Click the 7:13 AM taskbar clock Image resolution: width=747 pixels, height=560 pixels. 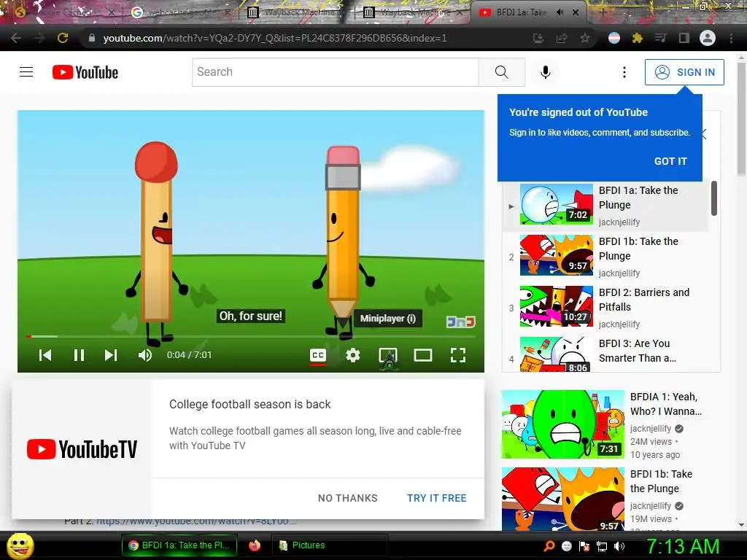[683, 546]
